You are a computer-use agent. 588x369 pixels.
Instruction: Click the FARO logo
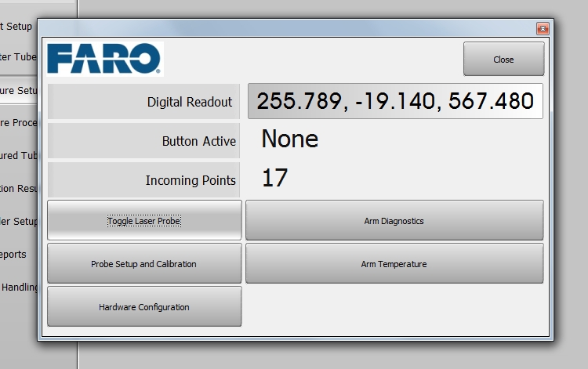point(104,59)
